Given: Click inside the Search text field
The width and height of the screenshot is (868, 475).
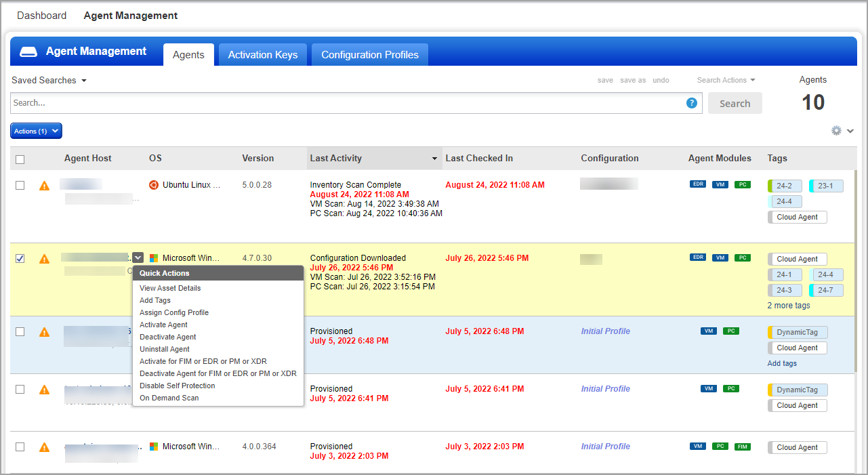Looking at the screenshot, I should [x=346, y=103].
